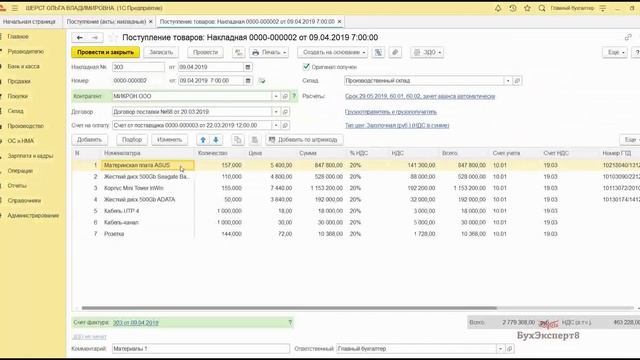Viewport: 640px width, 360px height.
Task: Click icon right of document time field
Action: tap(262, 81)
